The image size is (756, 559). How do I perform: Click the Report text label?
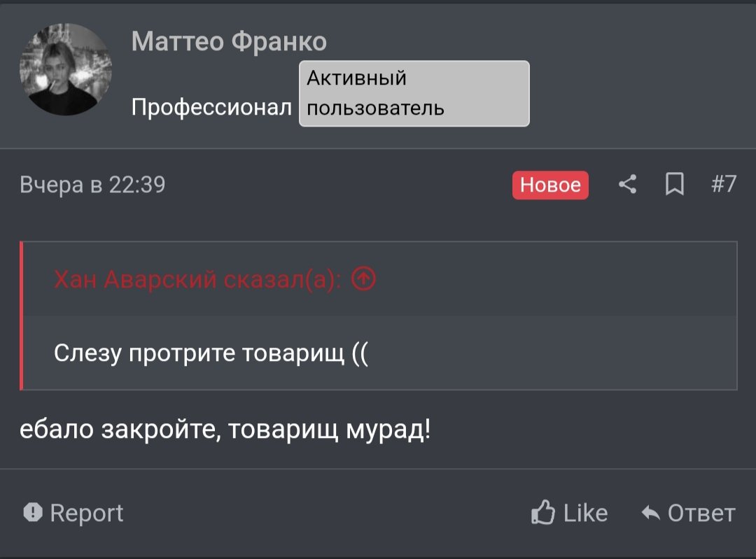(x=87, y=513)
